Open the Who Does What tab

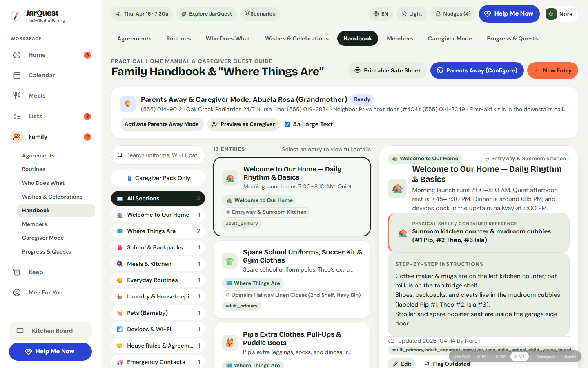coord(228,38)
